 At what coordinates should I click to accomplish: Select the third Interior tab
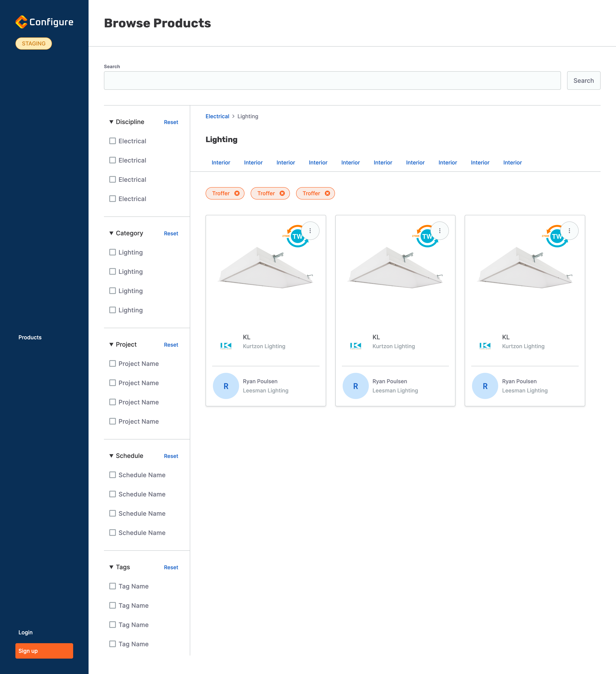(286, 163)
